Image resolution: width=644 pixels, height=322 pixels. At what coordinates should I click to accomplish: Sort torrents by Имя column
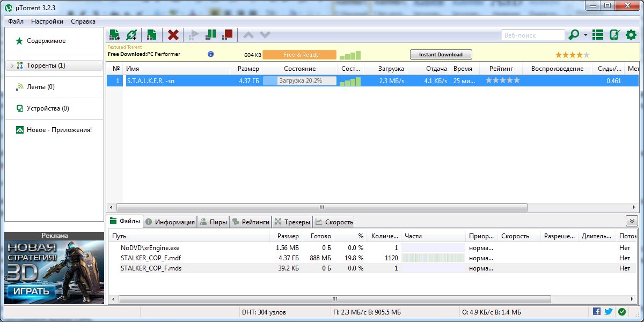point(177,69)
